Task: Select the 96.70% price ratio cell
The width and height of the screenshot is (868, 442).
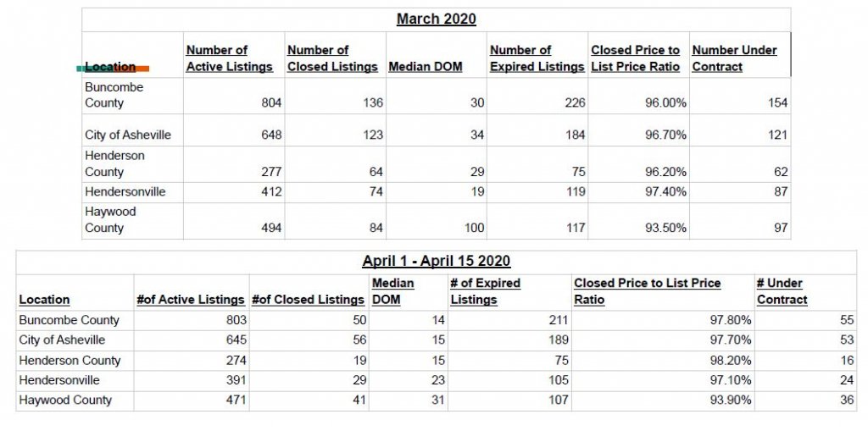Action: point(665,135)
